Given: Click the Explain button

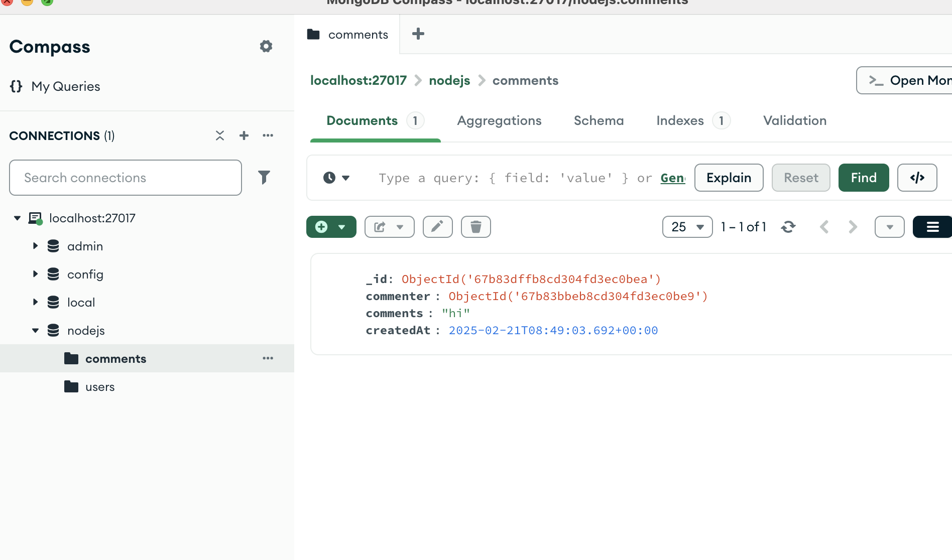Looking at the screenshot, I should tap(729, 178).
